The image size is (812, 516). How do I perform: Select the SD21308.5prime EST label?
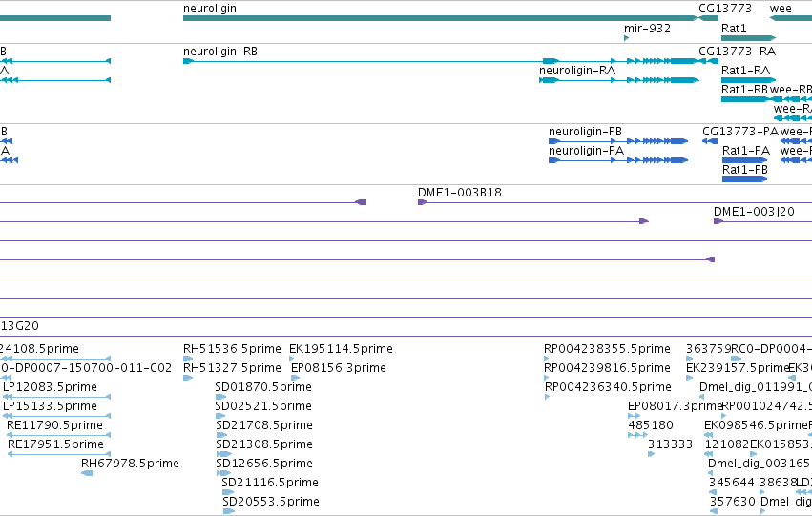point(264,444)
